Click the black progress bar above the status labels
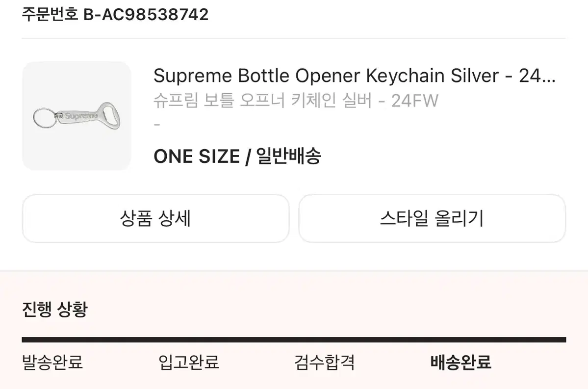This screenshot has width=588, height=389. [x=294, y=337]
